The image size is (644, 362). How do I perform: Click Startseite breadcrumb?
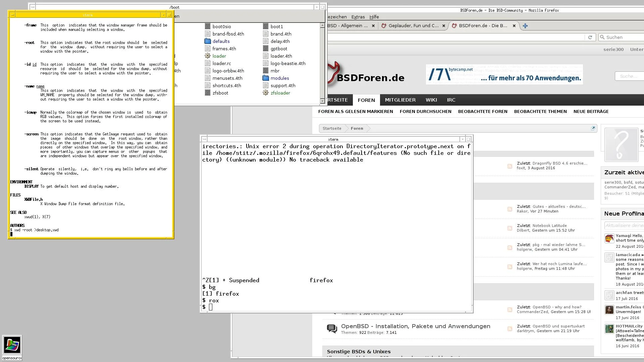[332, 128]
